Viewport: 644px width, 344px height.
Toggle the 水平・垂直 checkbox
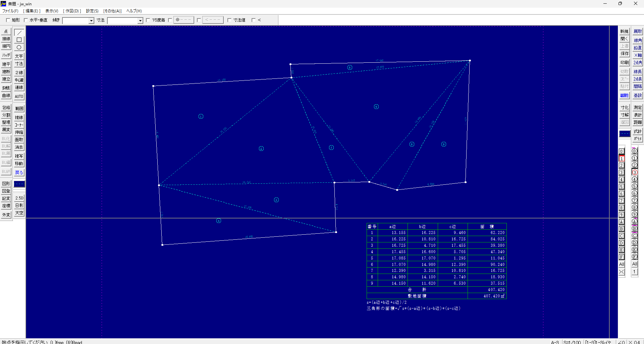click(x=26, y=20)
